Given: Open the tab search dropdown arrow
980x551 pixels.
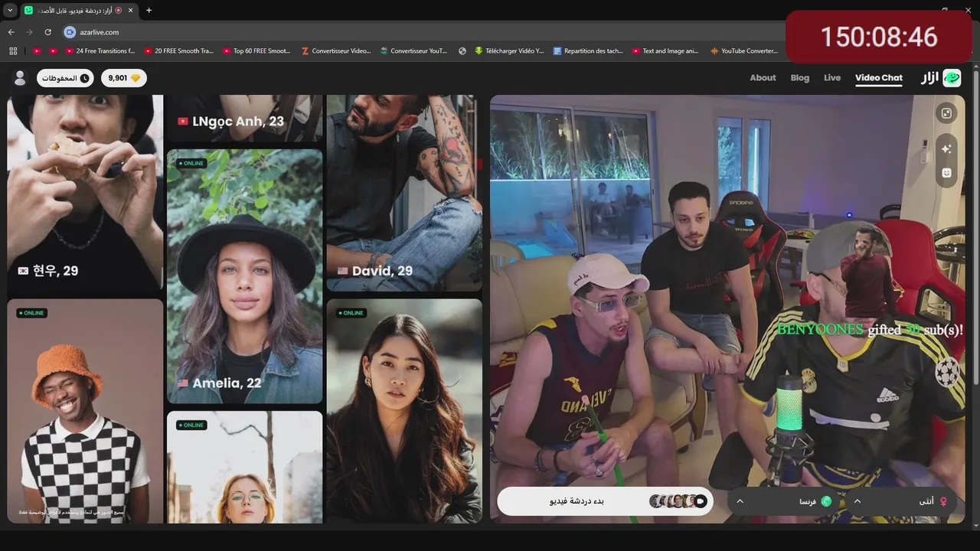Looking at the screenshot, I should click(x=10, y=11).
